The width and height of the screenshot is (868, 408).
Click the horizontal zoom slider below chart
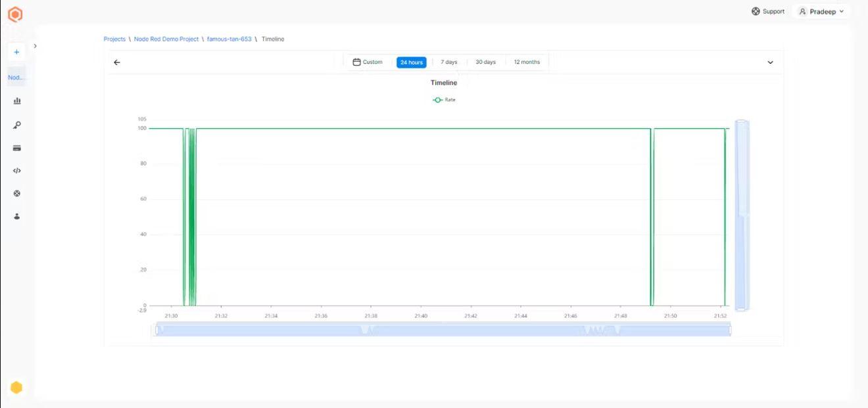(443, 330)
